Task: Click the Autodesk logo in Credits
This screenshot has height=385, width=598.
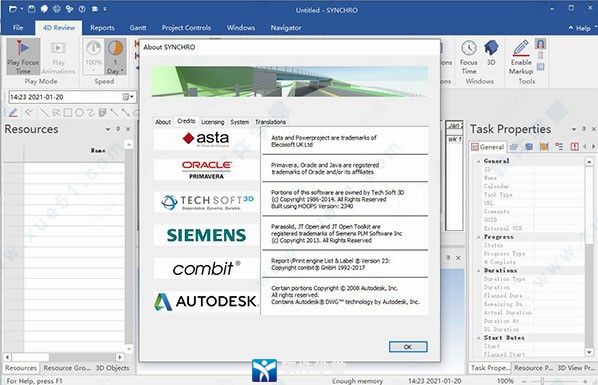Action: (x=206, y=301)
